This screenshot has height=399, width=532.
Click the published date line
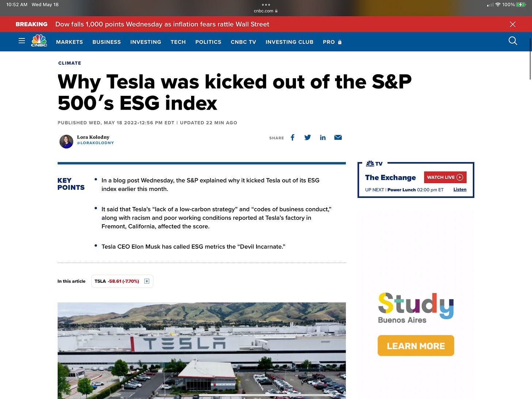(x=147, y=123)
